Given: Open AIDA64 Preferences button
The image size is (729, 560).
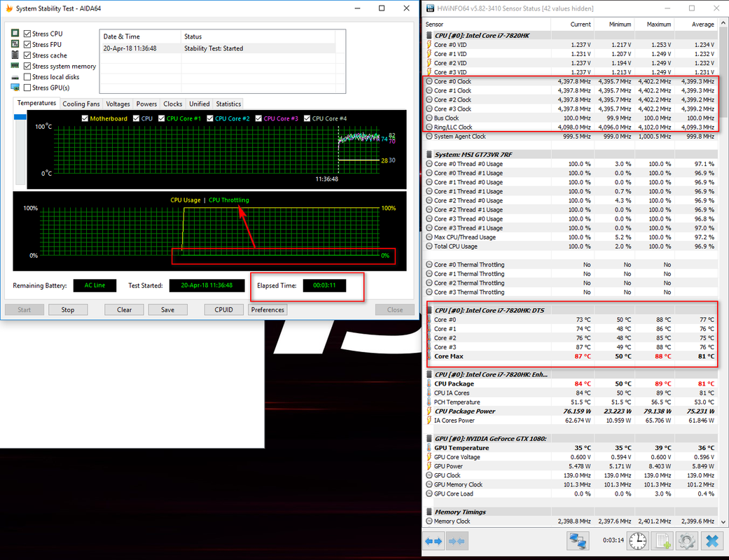Looking at the screenshot, I should 268,309.
